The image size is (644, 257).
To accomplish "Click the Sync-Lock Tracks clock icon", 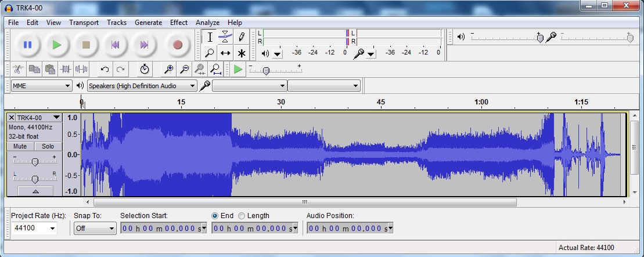I will 144,69.
